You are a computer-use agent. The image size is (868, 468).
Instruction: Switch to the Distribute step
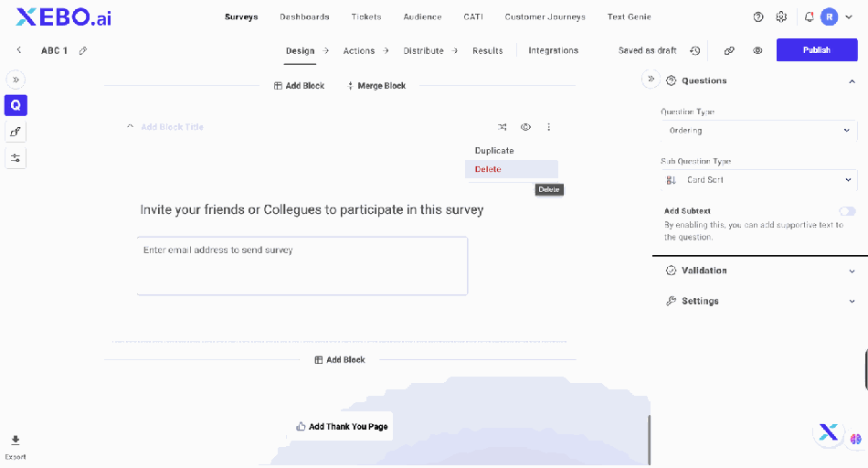(423, 50)
